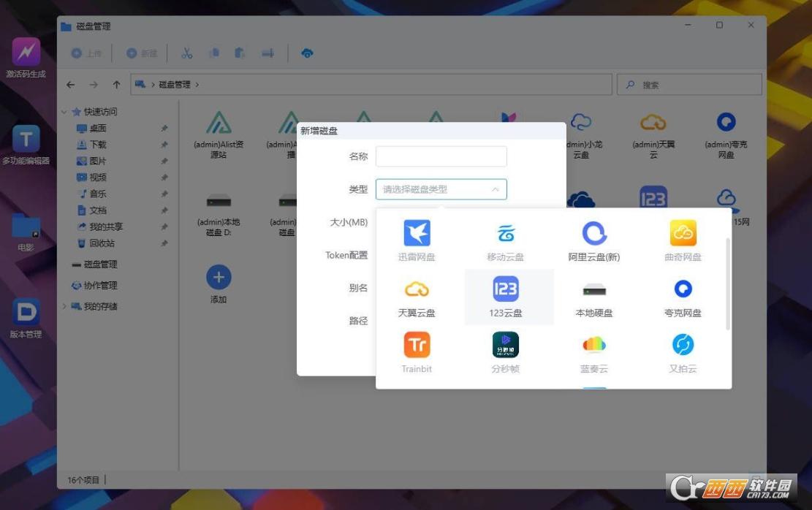Image resolution: width=812 pixels, height=510 pixels.
Task: Go back with the left arrow
Action: tap(71, 85)
